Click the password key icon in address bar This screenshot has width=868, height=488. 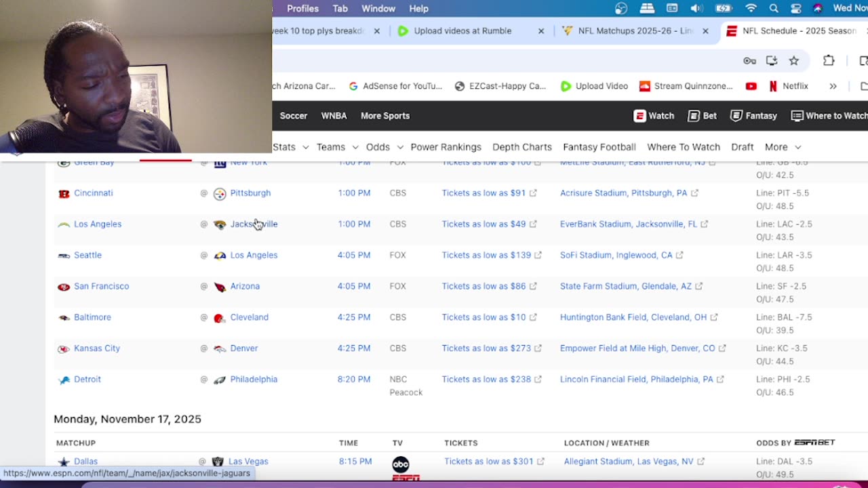pyautogui.click(x=749, y=61)
